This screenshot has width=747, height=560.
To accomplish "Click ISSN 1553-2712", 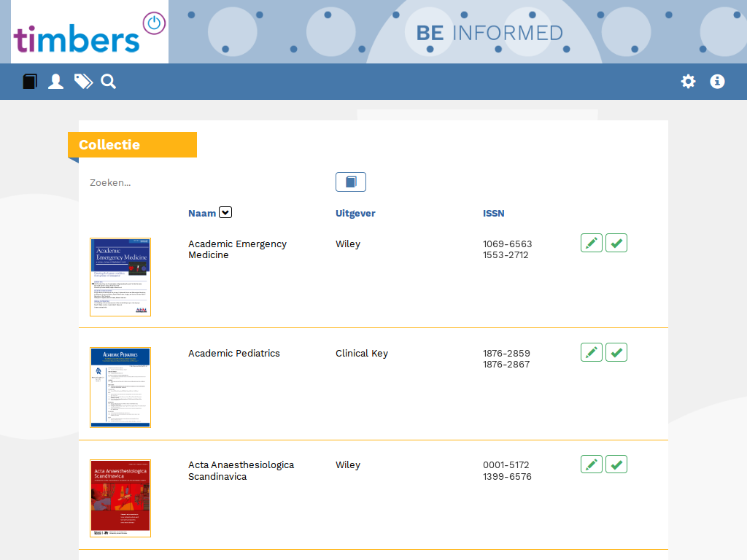I will coord(506,254).
